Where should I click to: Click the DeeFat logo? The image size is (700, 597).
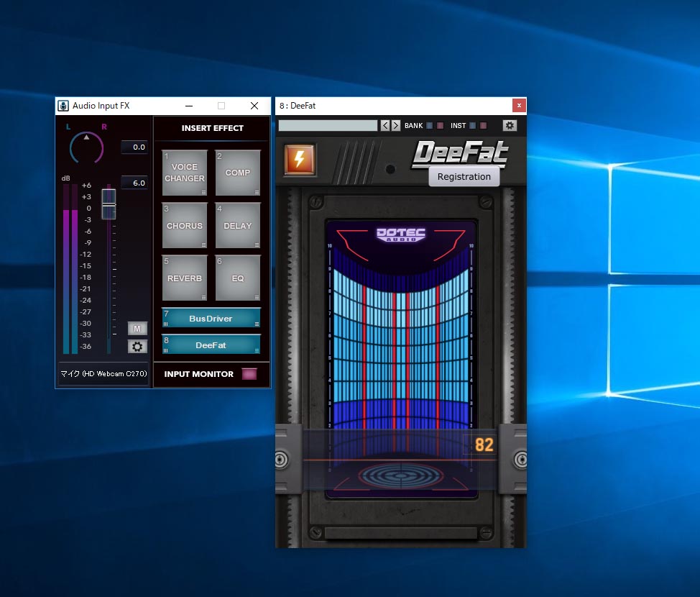coord(460,153)
